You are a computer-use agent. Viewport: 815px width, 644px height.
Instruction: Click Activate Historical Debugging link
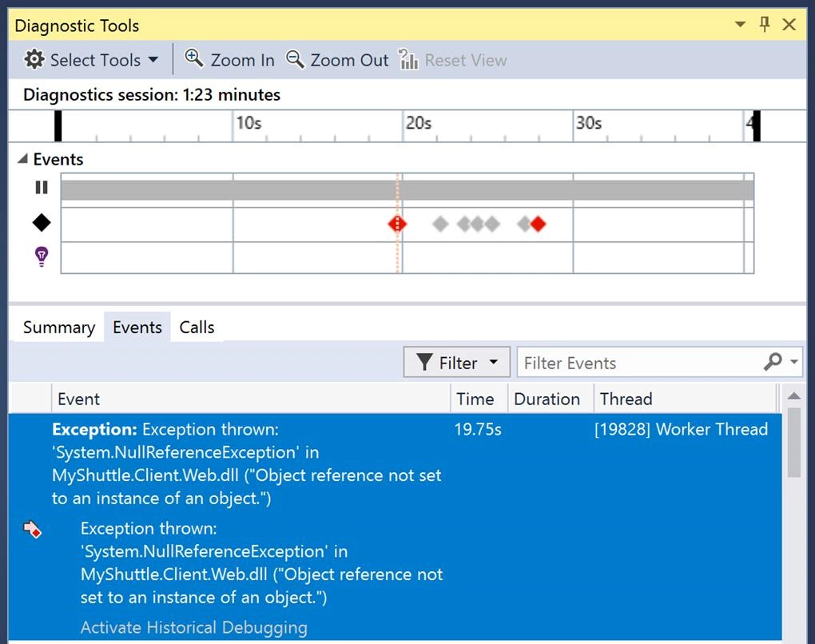tap(193, 627)
